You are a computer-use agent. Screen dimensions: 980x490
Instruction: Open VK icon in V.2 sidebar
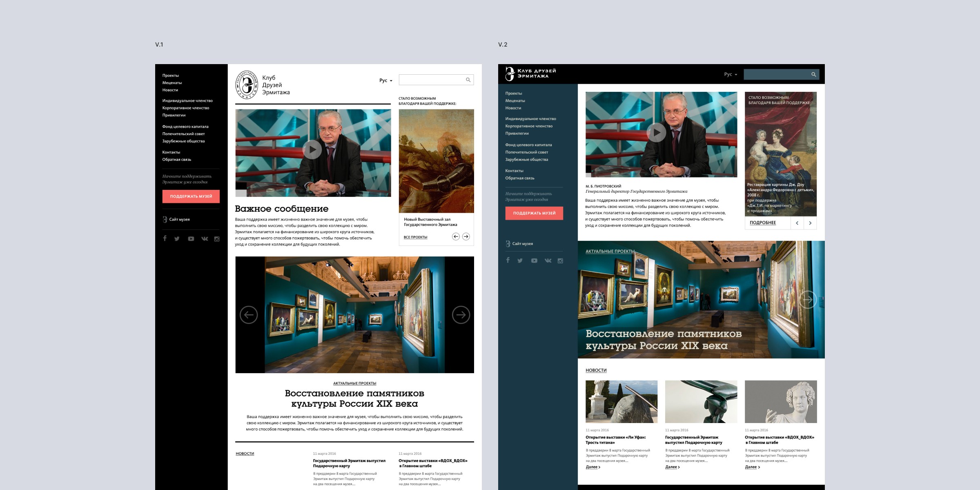tap(548, 261)
